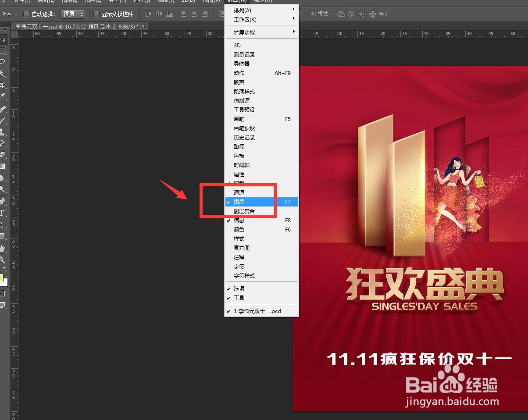Choose 路径 from the window menu
528x420 pixels.
pos(261,147)
